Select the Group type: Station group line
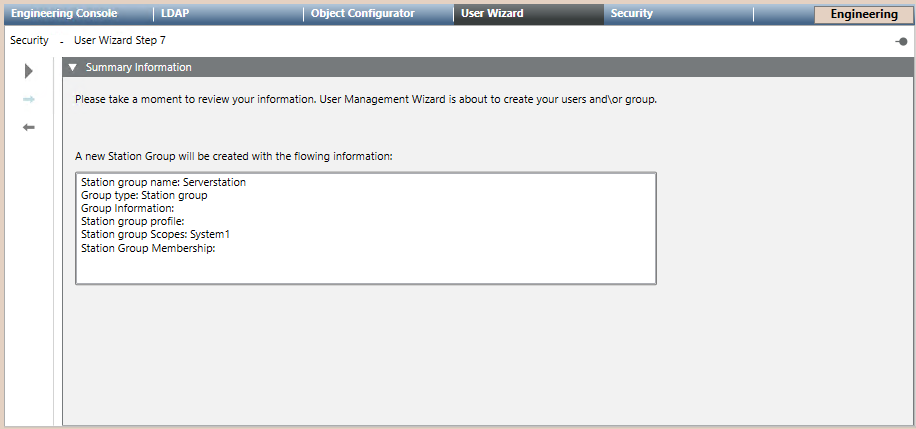This screenshot has width=916, height=429. point(144,196)
